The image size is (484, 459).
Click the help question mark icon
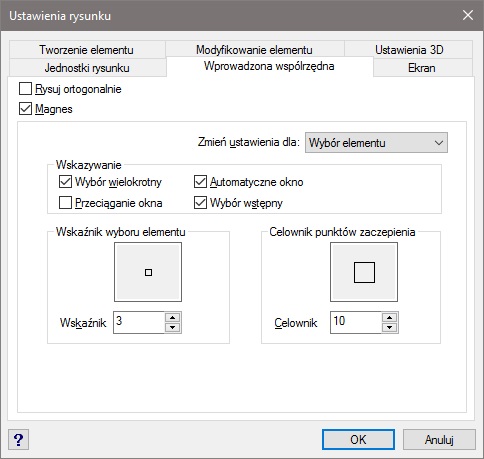coord(18,440)
